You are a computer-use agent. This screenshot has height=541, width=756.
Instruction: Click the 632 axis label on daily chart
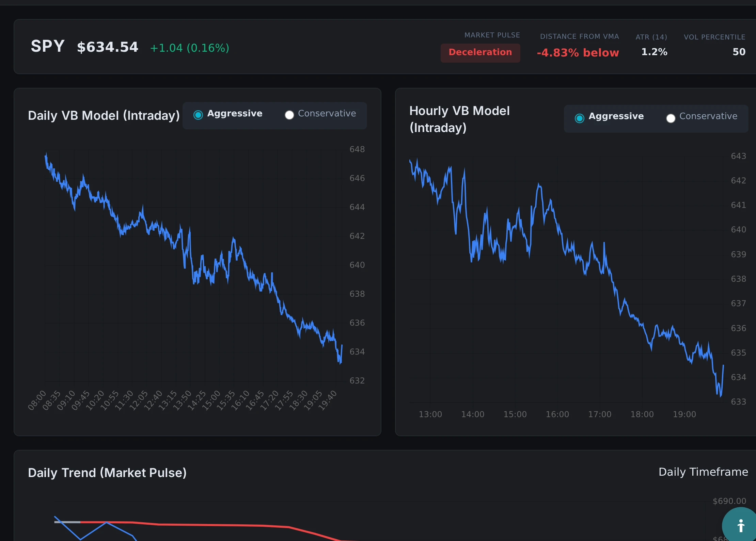pyautogui.click(x=357, y=381)
